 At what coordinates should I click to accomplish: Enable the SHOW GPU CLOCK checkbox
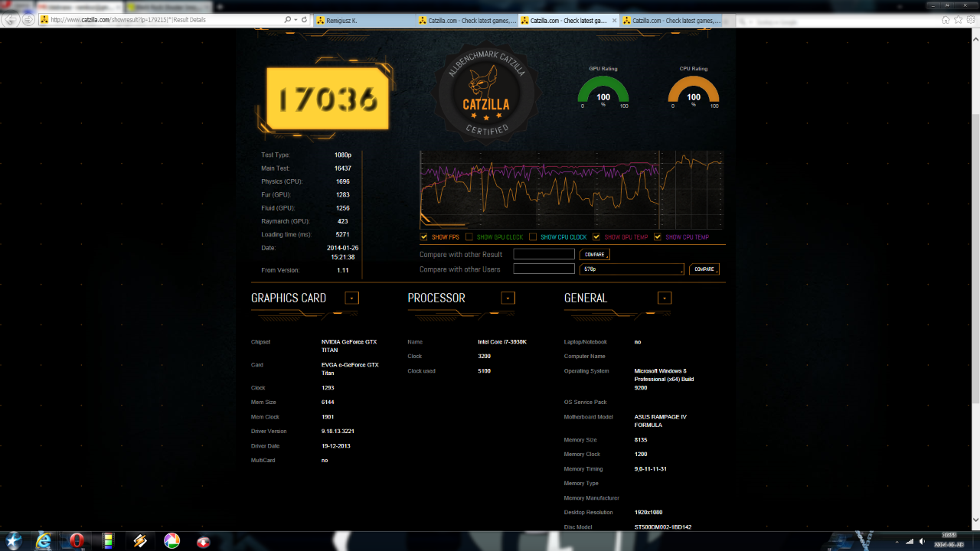(469, 237)
